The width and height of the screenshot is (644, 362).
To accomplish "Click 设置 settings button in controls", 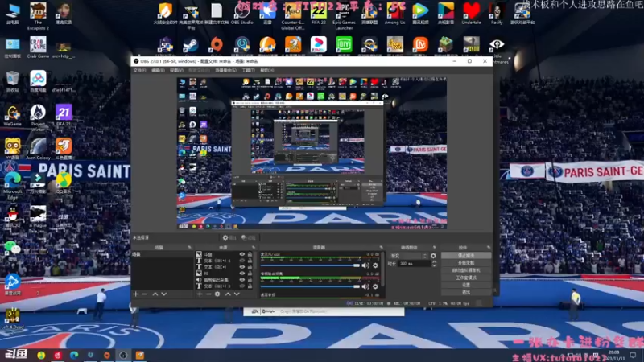I will [466, 285].
